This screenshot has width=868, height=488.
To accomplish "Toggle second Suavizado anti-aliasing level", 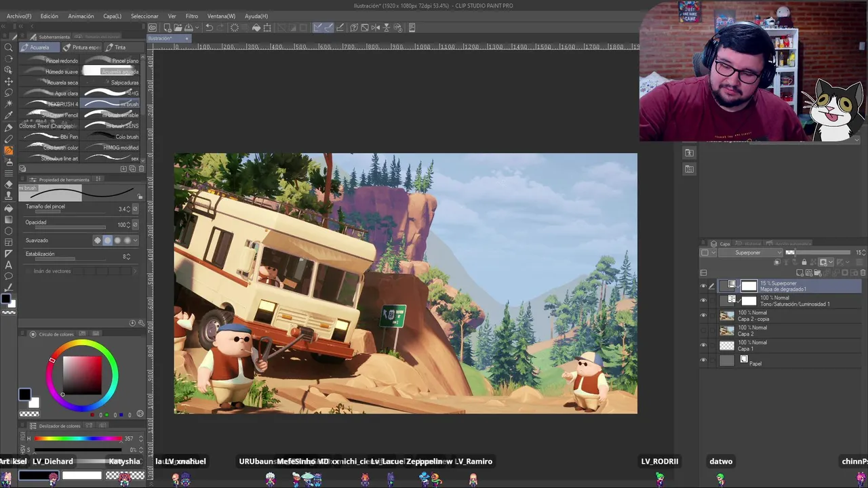I will [107, 241].
